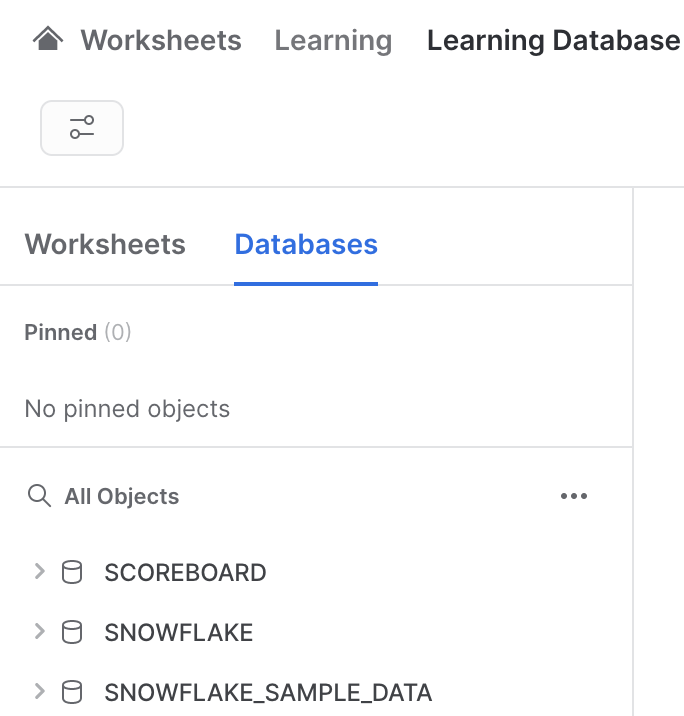684x716 pixels.
Task: Click the SNOWFLAKE_SAMPLE_DATA database cylinder icon
Action: [72, 692]
